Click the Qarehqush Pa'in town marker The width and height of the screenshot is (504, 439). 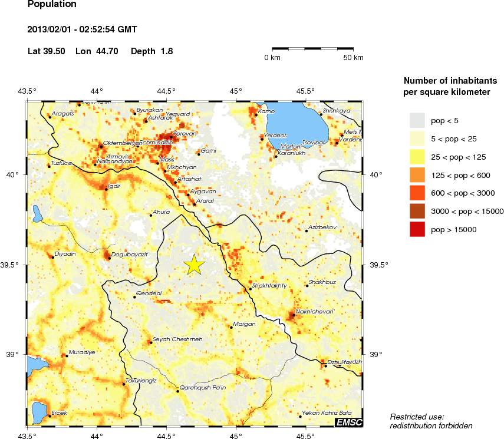[x=178, y=391]
